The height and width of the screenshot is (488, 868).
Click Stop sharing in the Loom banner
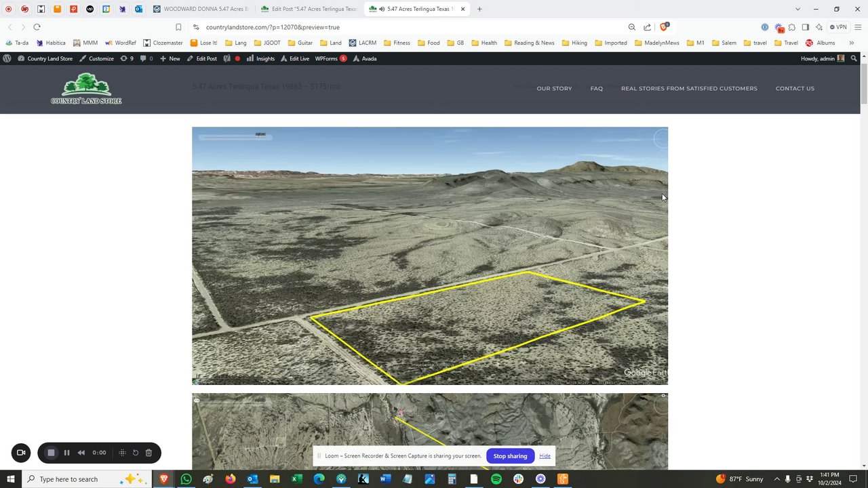(510, 456)
